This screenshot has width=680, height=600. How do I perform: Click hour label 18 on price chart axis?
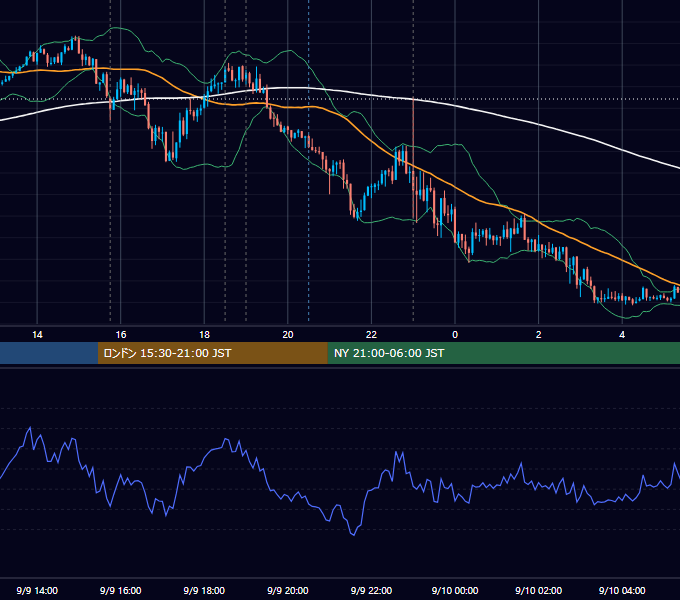tap(204, 335)
